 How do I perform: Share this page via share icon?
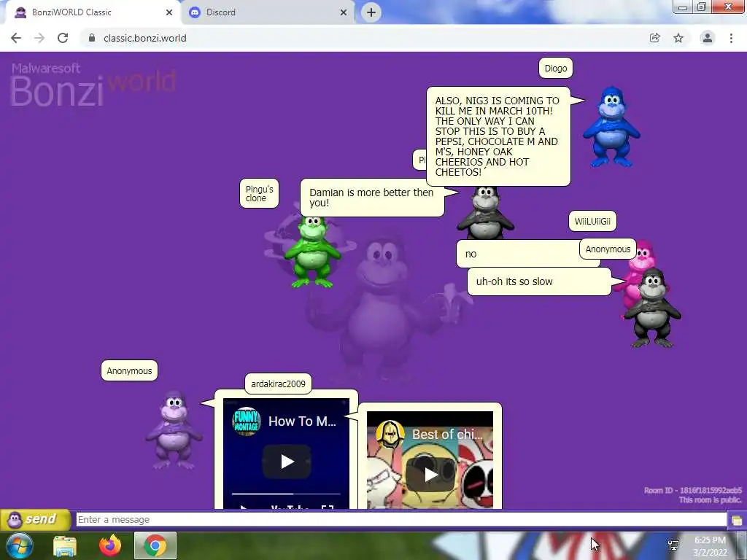655,38
